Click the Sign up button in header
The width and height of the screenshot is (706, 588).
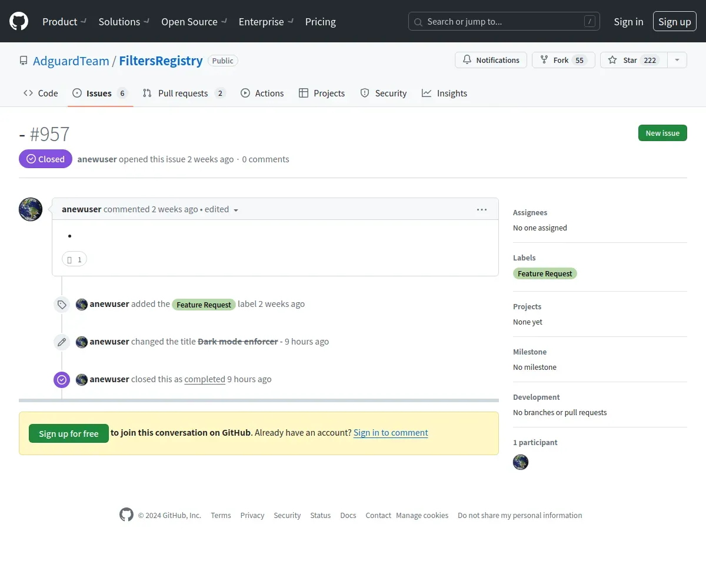click(674, 22)
